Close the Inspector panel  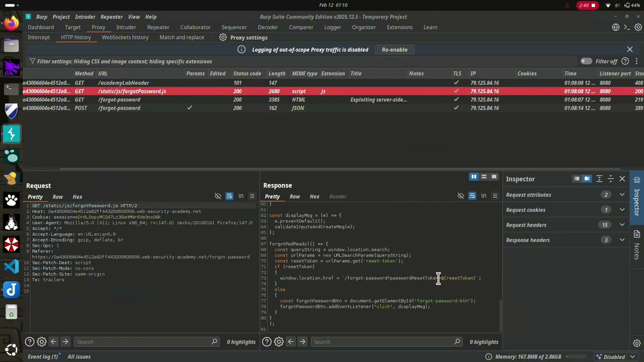coord(622,179)
